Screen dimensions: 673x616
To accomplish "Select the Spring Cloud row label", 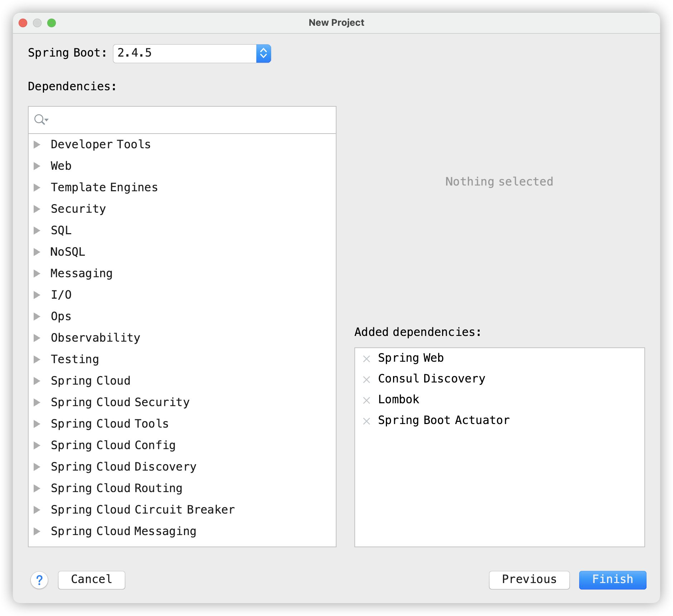I will pos(91,381).
